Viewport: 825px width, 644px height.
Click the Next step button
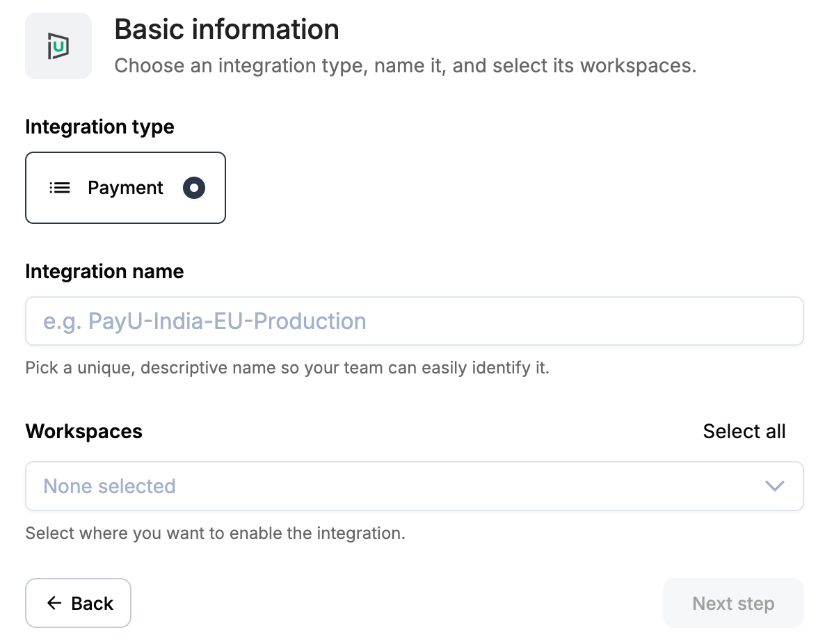[x=733, y=603]
